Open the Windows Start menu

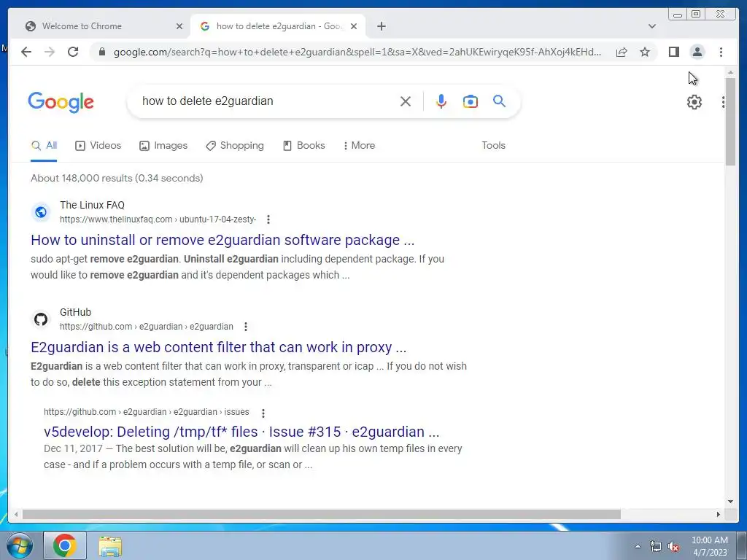[20, 546]
